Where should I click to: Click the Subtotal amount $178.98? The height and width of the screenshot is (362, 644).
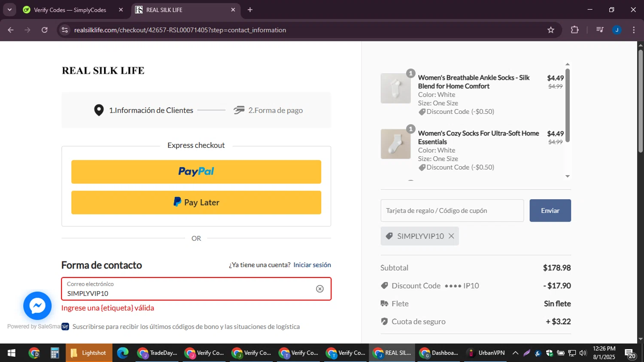[x=557, y=268]
